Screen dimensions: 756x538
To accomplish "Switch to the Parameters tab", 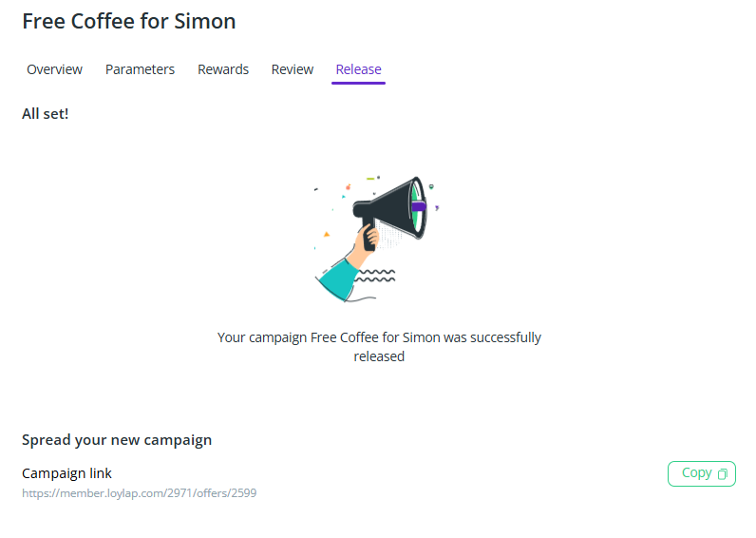I will click(140, 69).
